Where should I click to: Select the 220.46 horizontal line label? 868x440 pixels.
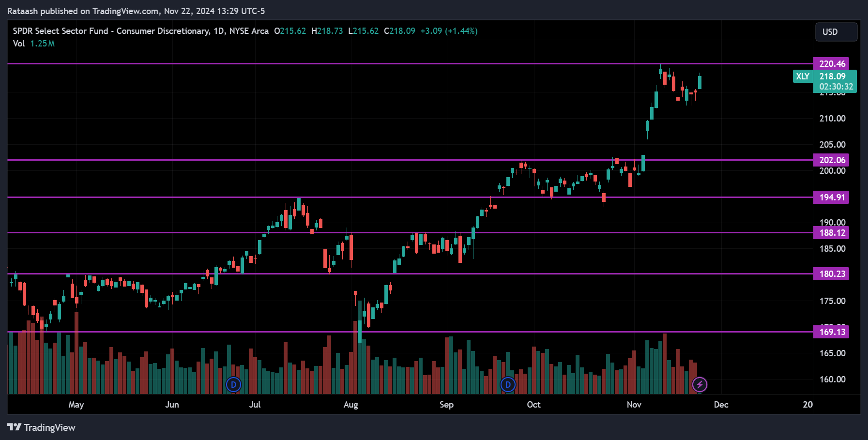tap(831, 64)
